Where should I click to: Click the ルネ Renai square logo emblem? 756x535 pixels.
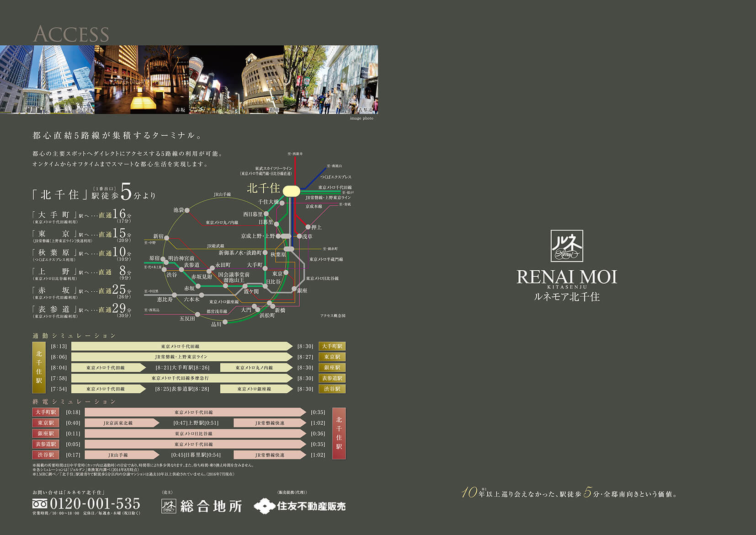pyautogui.click(x=566, y=246)
